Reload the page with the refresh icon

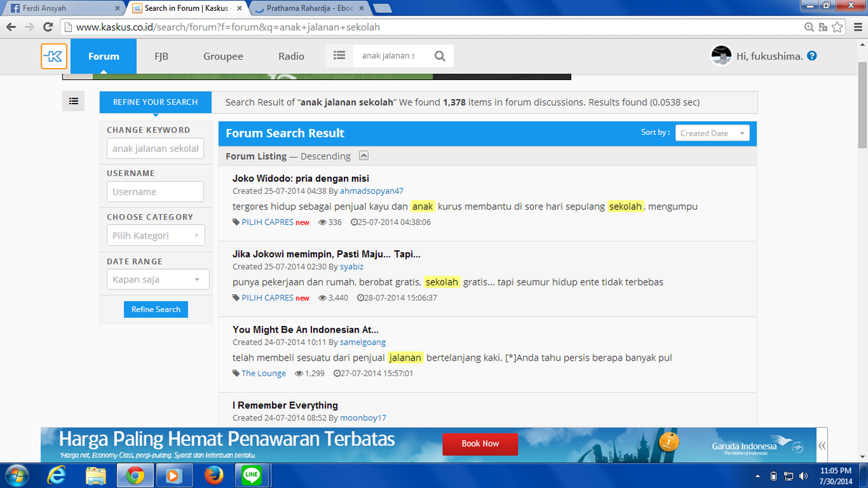[x=47, y=27]
